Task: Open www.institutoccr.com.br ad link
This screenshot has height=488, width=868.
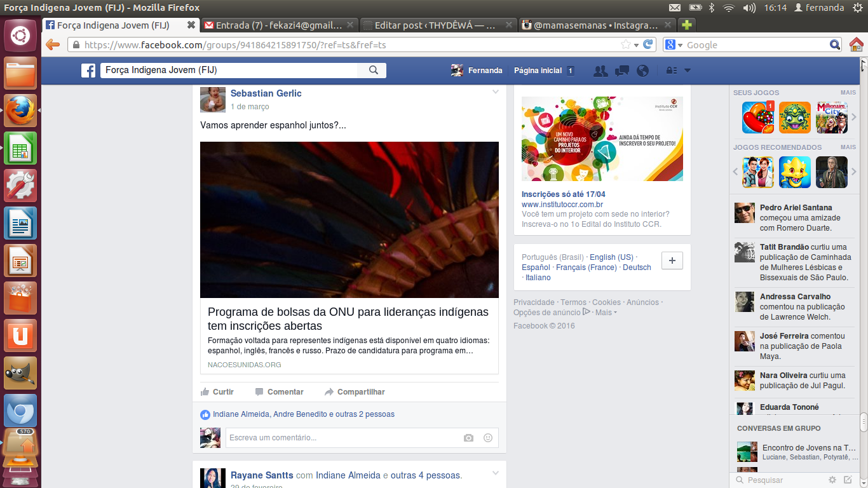Action: 562,205
